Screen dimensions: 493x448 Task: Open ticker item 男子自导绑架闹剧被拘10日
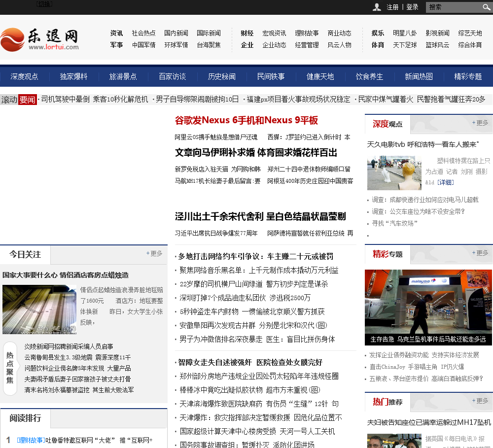(197, 100)
